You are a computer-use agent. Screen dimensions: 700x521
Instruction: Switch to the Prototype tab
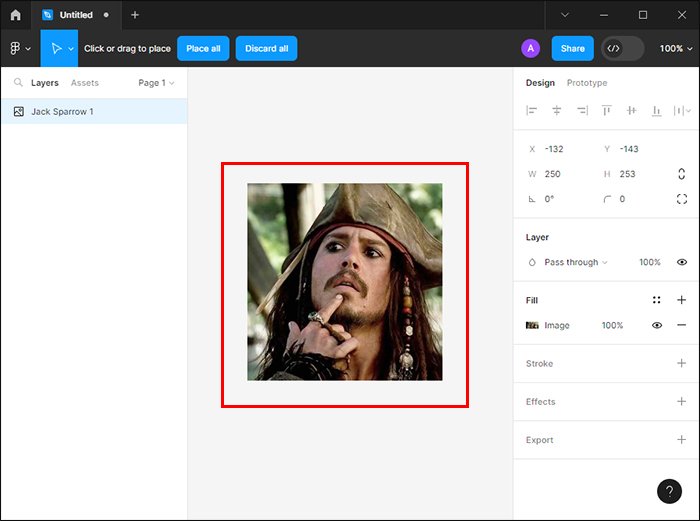point(586,83)
